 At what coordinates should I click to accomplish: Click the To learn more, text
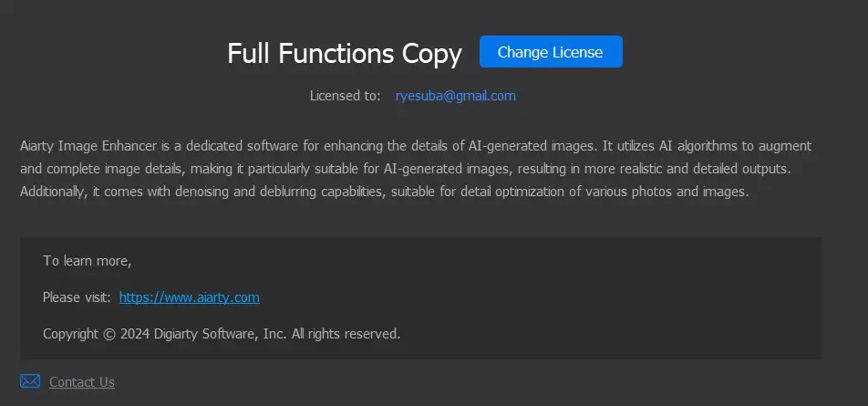click(88, 260)
